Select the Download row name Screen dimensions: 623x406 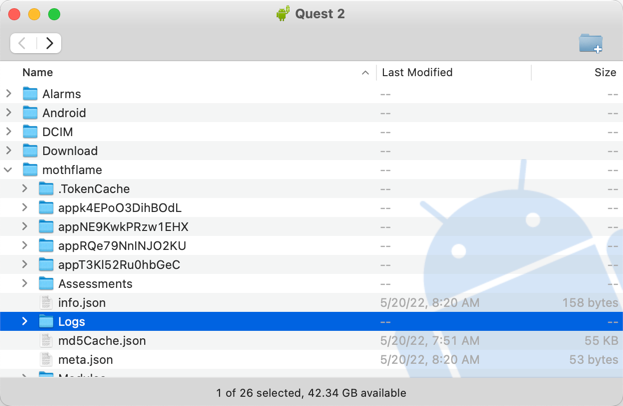(70, 151)
